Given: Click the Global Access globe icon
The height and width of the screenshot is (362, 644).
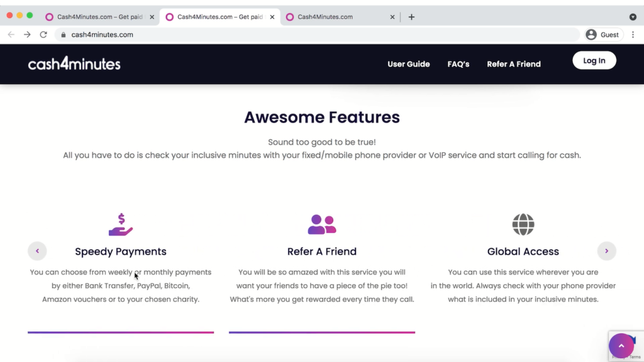Looking at the screenshot, I should coord(523,224).
